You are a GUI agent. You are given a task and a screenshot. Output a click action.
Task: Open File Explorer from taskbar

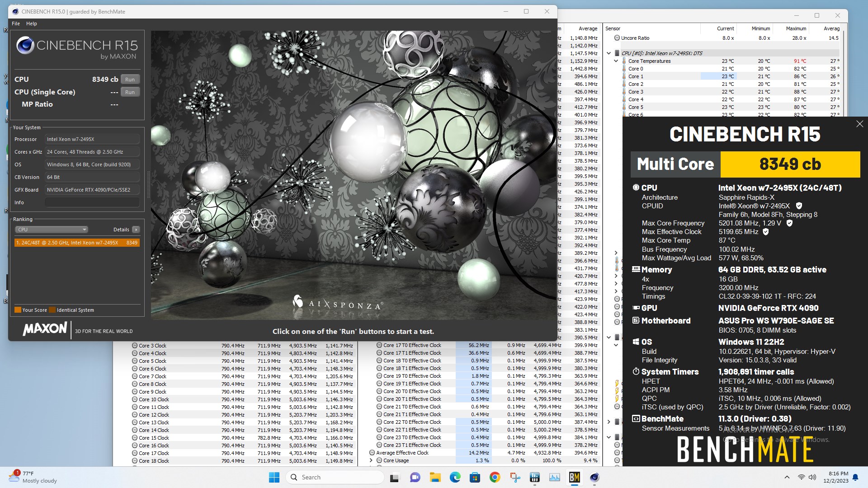point(435,477)
